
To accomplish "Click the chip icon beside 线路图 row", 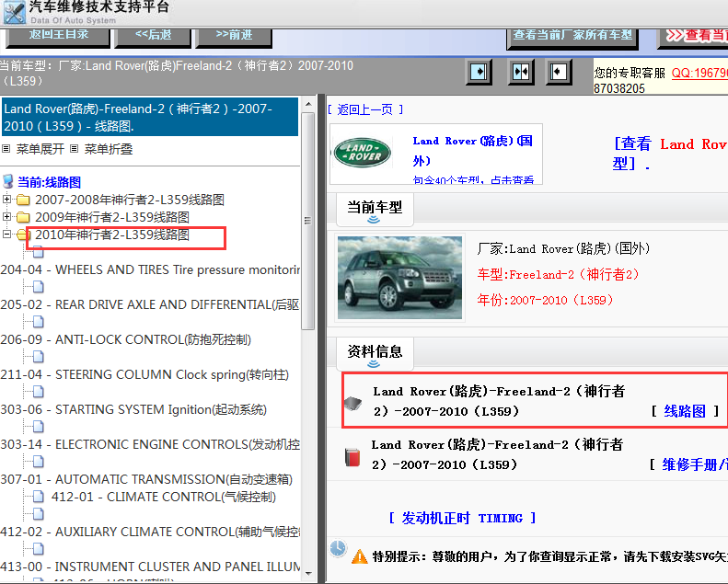I will point(352,403).
